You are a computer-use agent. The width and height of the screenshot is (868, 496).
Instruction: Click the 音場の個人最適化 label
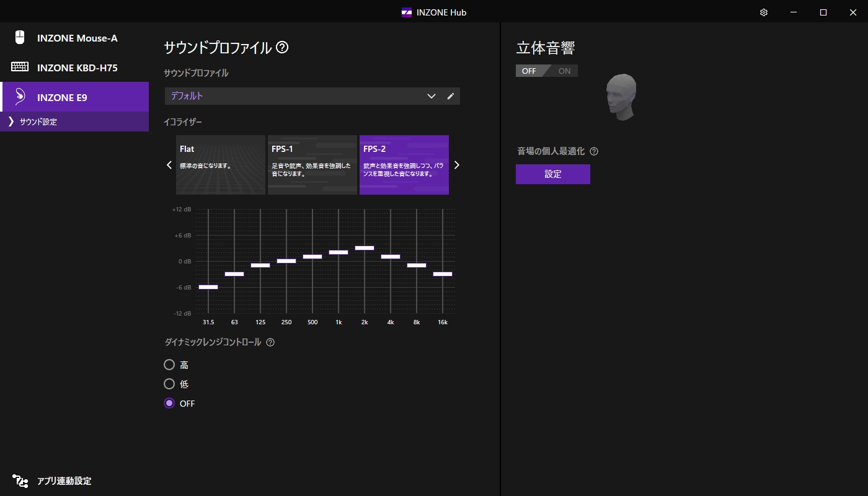(x=551, y=151)
